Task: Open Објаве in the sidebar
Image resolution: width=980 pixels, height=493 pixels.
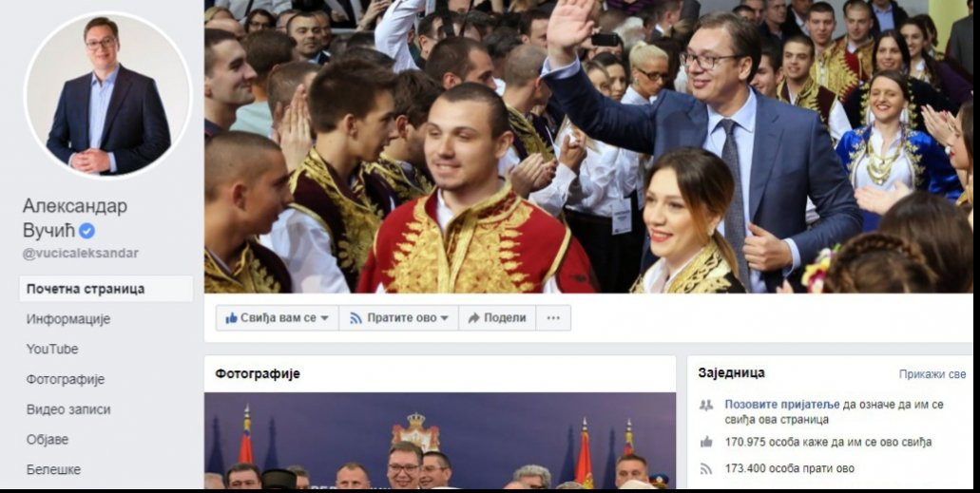Action: point(48,440)
